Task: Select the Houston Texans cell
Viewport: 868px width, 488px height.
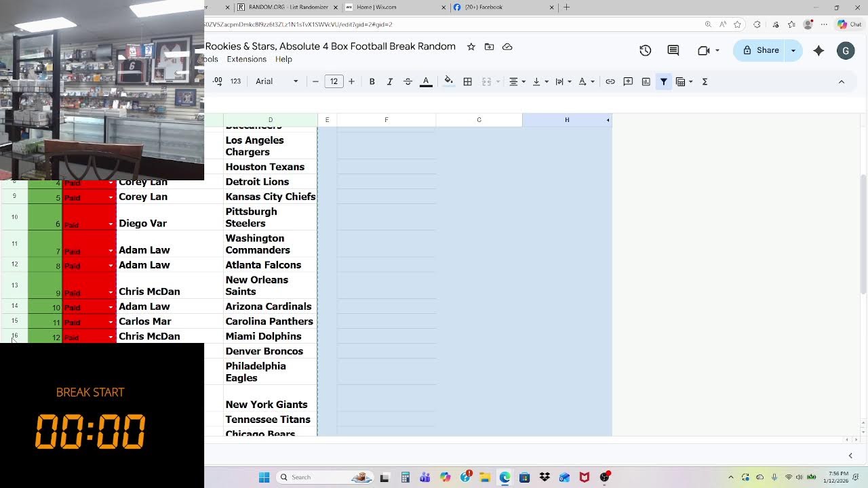Action: pos(271,167)
